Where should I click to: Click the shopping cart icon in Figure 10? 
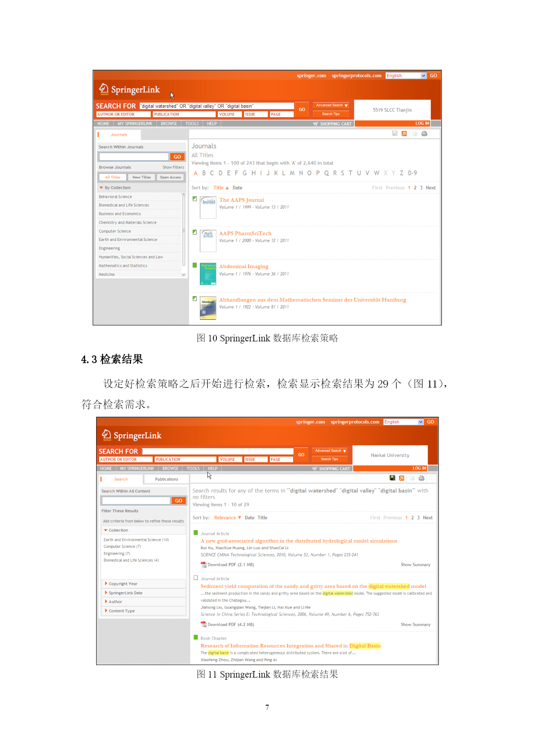pos(316,124)
